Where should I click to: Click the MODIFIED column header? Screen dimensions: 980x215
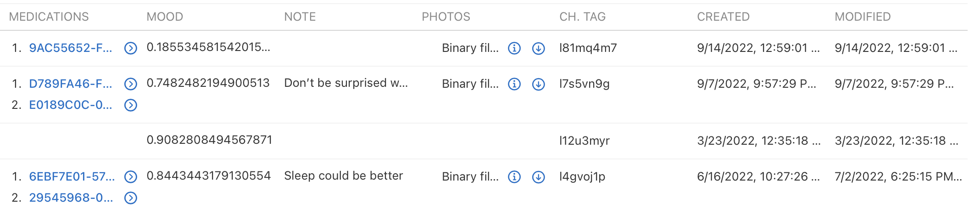[x=863, y=17]
